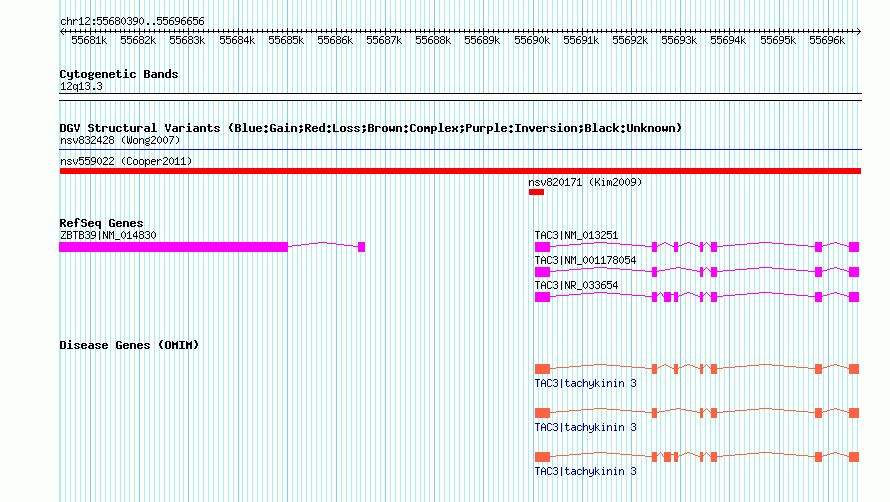Open the TAC3|NM_013251 transcript label
This screenshot has height=502, width=890.
click(x=576, y=235)
